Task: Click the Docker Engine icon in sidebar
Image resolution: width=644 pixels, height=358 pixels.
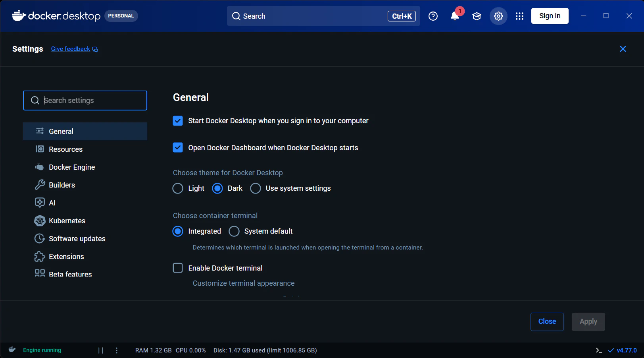Action: point(40,167)
